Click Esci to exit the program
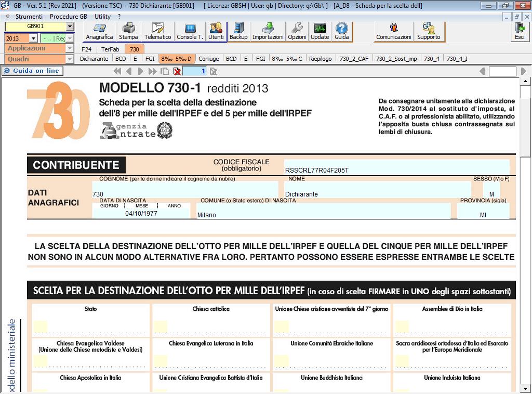This screenshot has width=532, height=394. tap(518, 30)
